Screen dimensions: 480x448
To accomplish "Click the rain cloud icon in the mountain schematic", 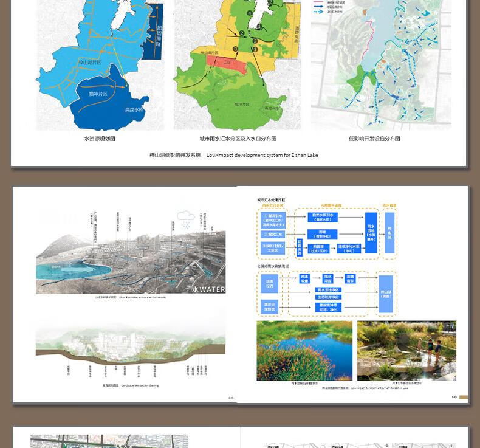I will [x=185, y=217].
